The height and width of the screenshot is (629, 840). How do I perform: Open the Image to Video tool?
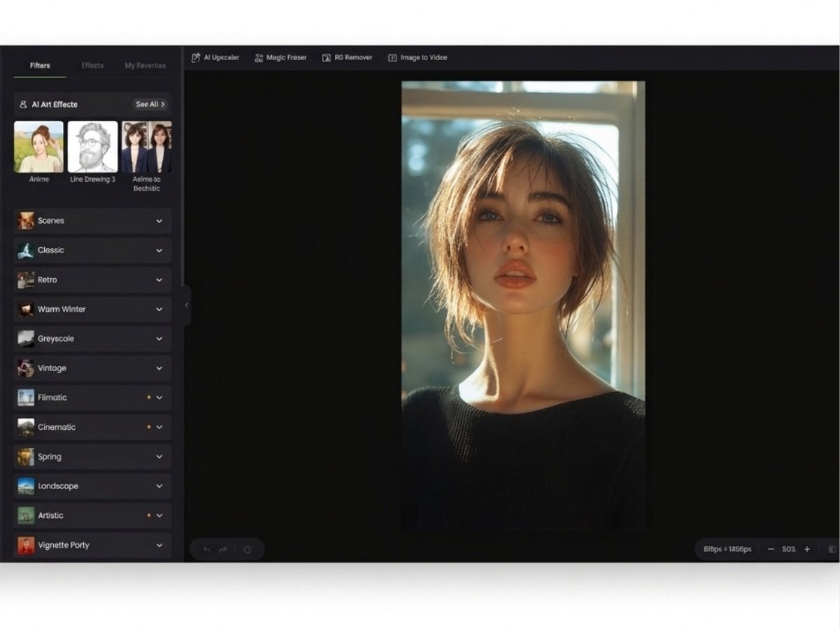[x=418, y=57]
